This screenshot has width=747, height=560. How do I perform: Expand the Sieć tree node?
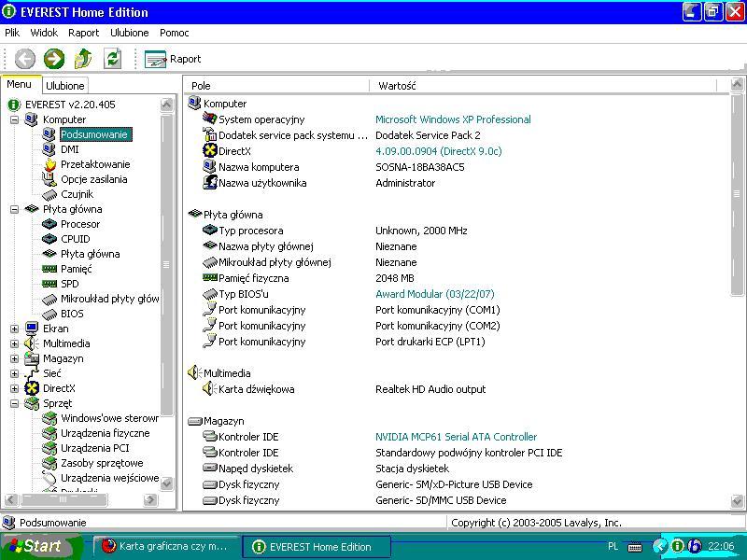[x=14, y=374]
